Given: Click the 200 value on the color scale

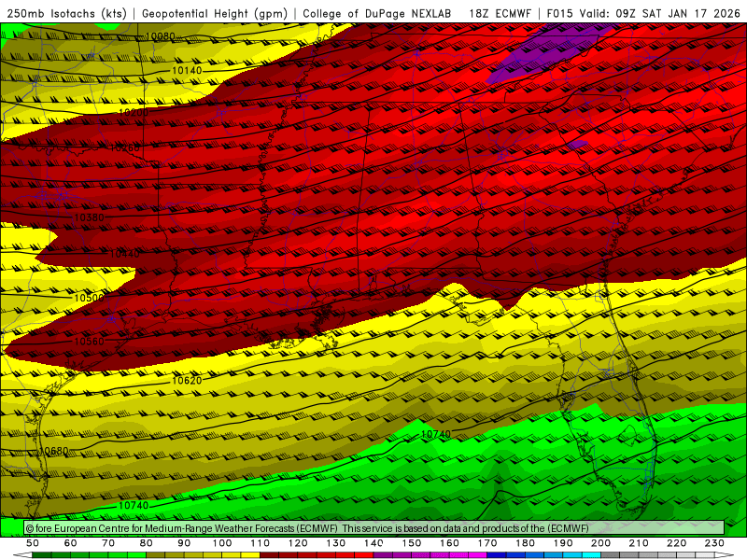Looking at the screenshot, I should coord(600,543).
